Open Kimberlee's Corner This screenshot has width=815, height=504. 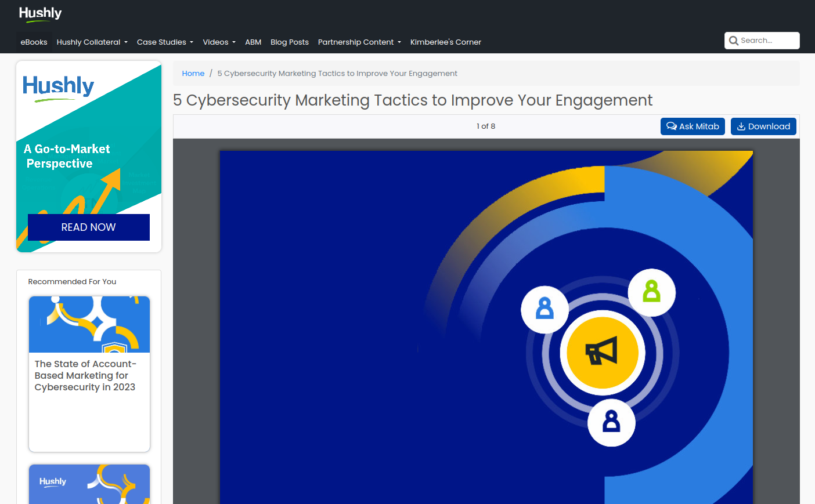tap(445, 42)
